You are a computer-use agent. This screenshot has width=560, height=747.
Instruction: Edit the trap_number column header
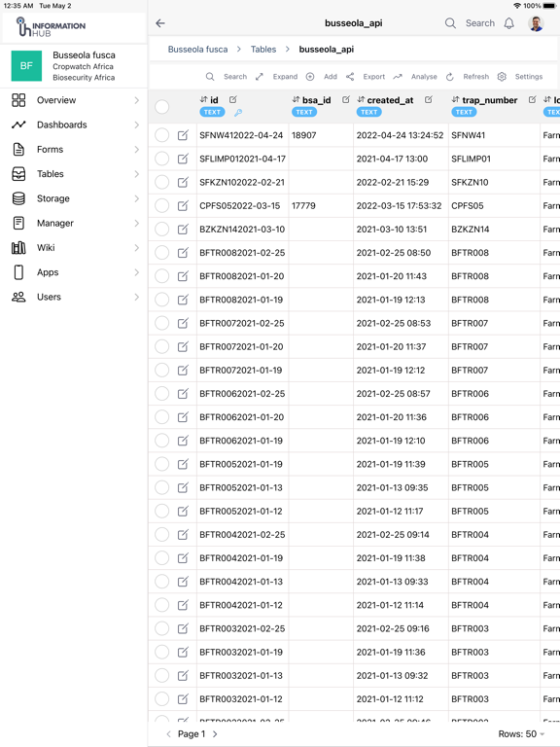pyautogui.click(x=533, y=99)
